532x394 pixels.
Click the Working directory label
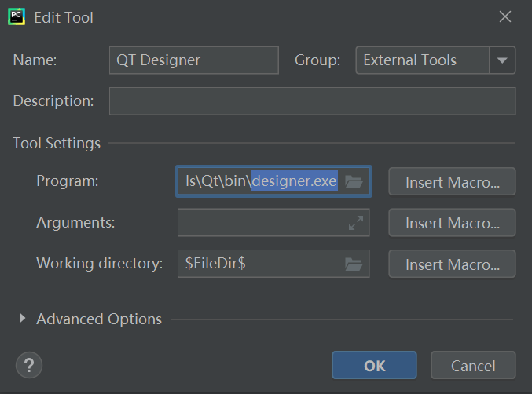(x=100, y=263)
